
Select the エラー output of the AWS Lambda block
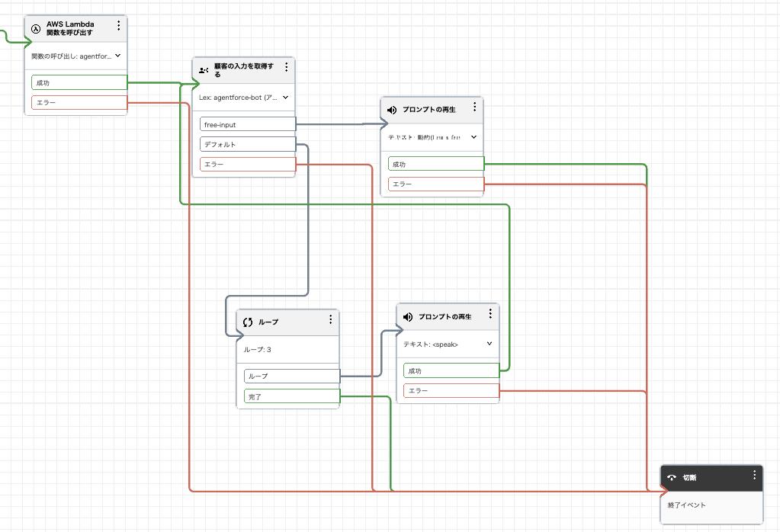tap(79, 102)
